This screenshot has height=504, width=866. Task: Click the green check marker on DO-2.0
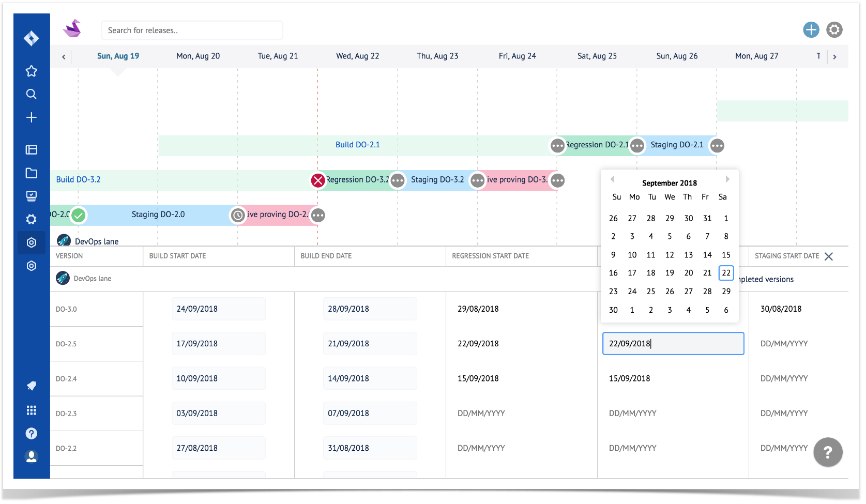tap(79, 215)
